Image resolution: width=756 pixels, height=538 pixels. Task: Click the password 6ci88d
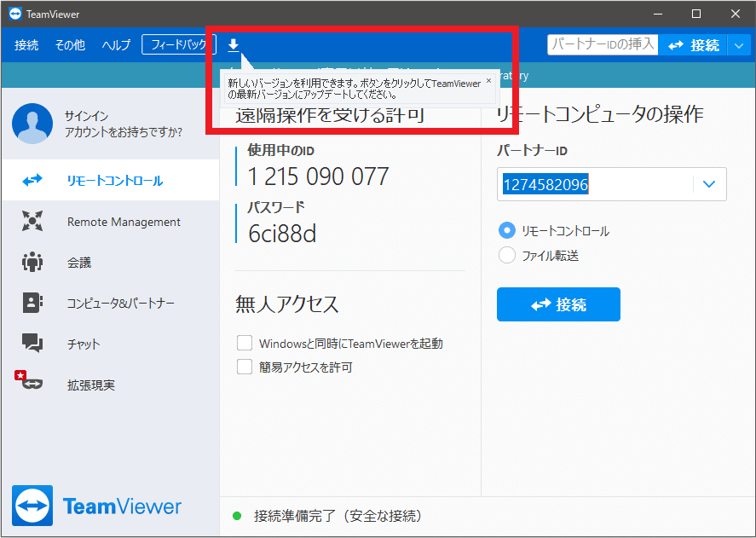[x=282, y=234]
